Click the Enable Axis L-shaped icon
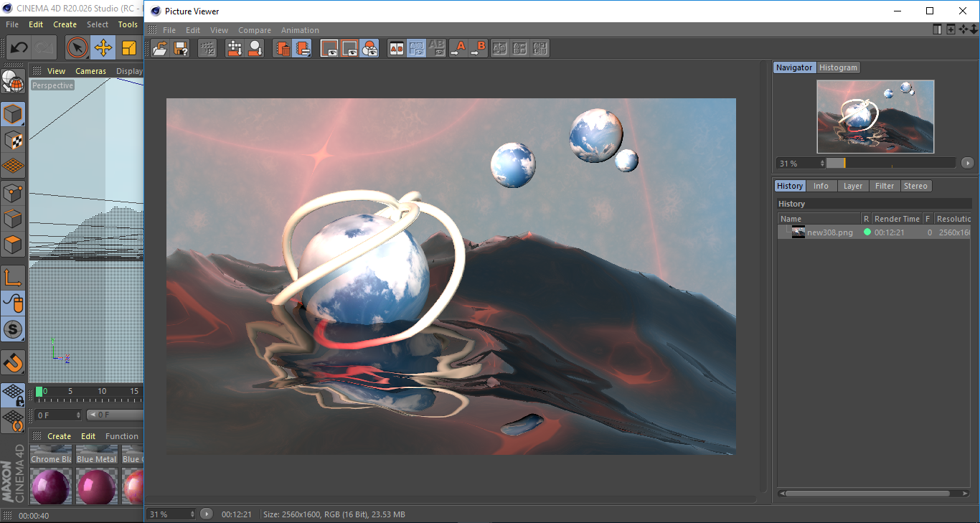Screen dimensions: 980x523 coord(13,278)
